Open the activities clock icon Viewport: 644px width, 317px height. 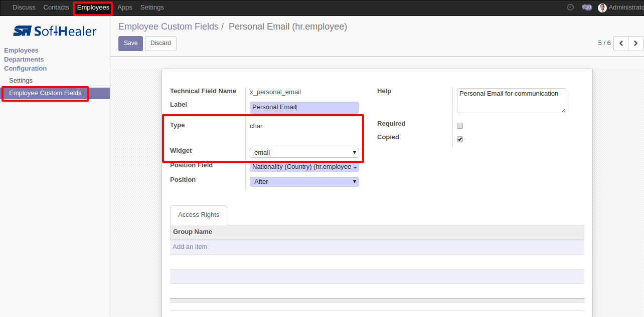[570, 8]
